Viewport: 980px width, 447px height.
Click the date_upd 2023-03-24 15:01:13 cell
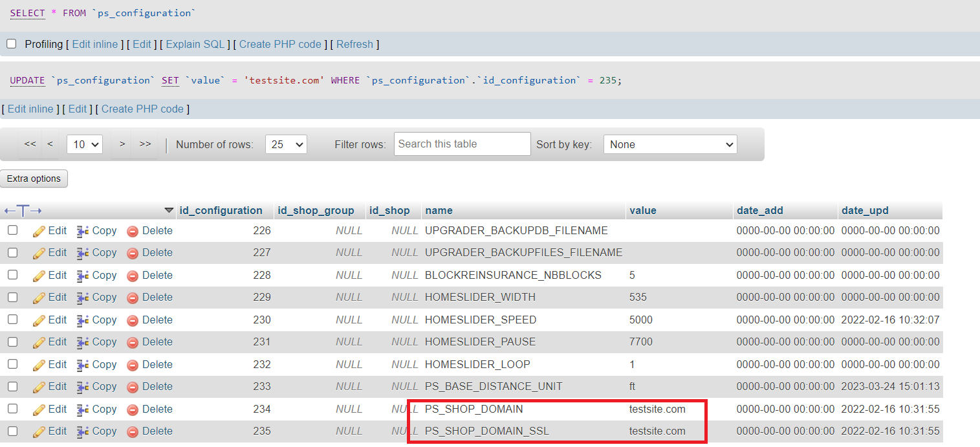click(890, 387)
